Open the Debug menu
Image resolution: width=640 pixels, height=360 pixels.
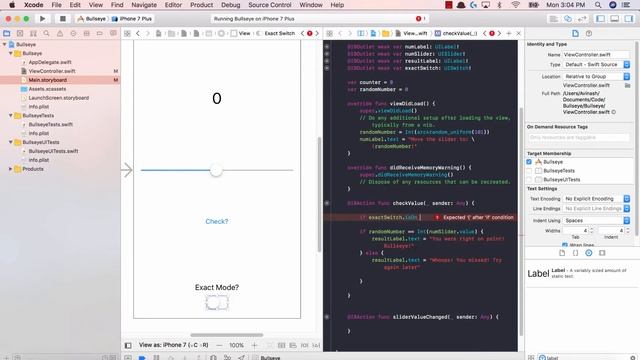pyautogui.click(x=231, y=5)
